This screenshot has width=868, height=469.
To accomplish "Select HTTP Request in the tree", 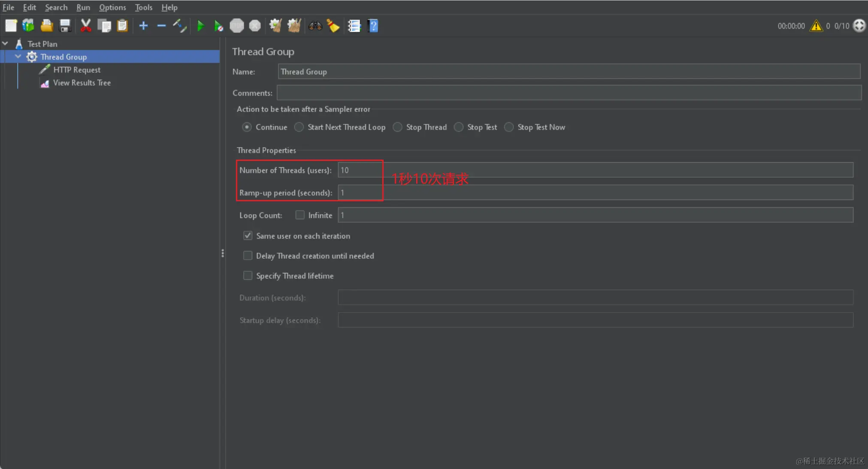I will 76,70.
